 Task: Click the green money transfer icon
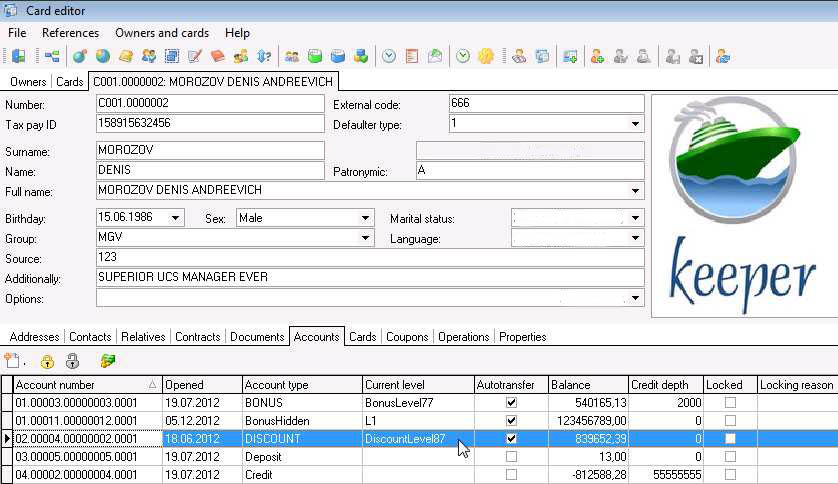click(x=107, y=362)
